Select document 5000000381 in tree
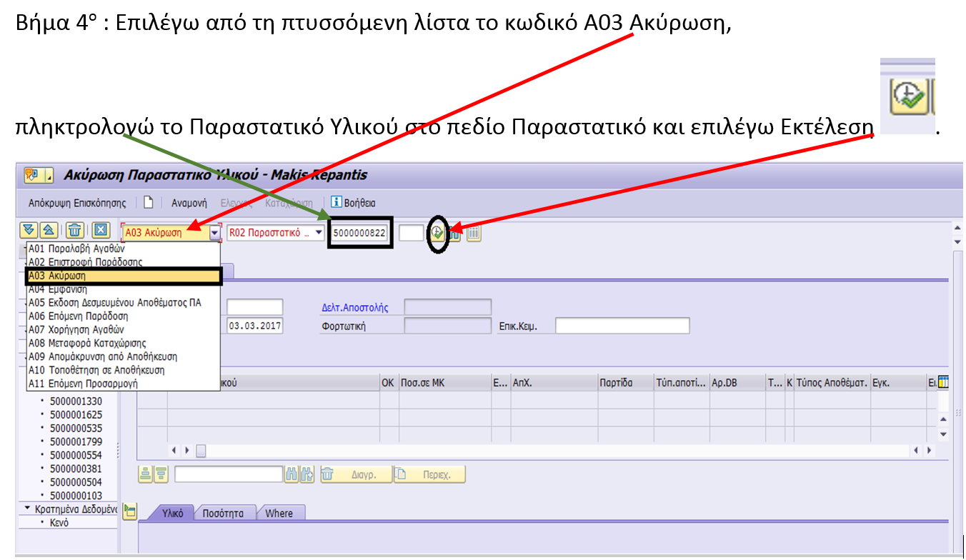Image resolution: width=966 pixels, height=560 pixels. pyautogui.click(x=76, y=469)
